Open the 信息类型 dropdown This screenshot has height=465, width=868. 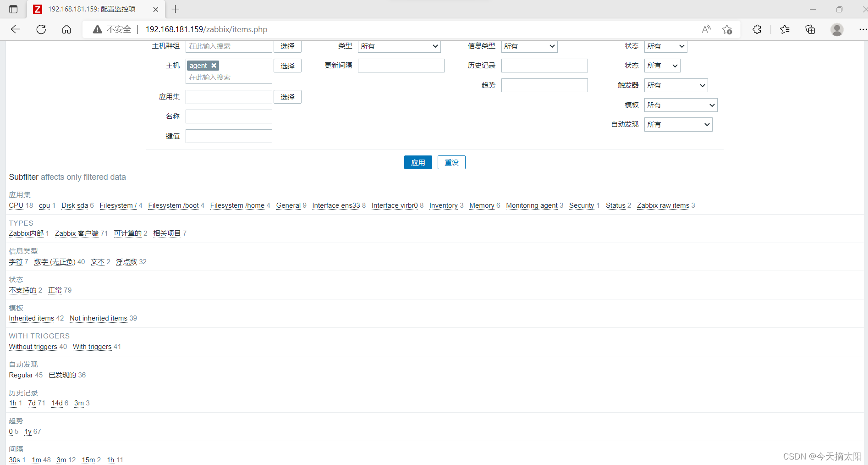pos(529,46)
